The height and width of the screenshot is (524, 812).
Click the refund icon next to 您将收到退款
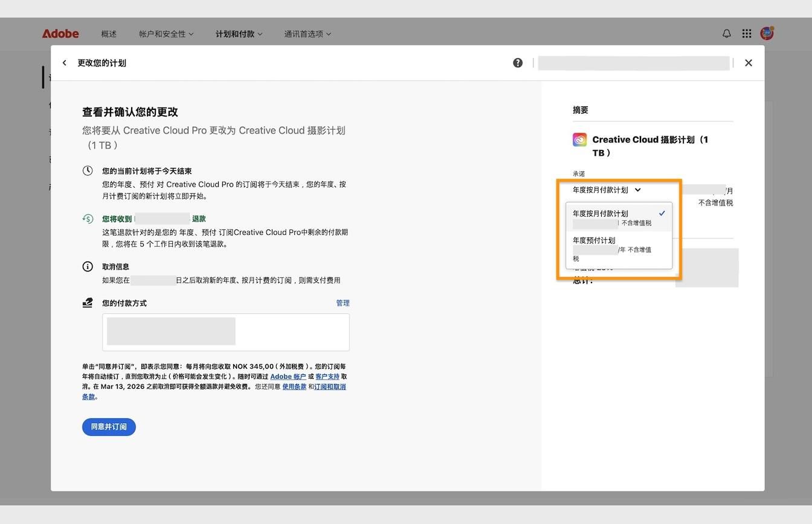[88, 218]
